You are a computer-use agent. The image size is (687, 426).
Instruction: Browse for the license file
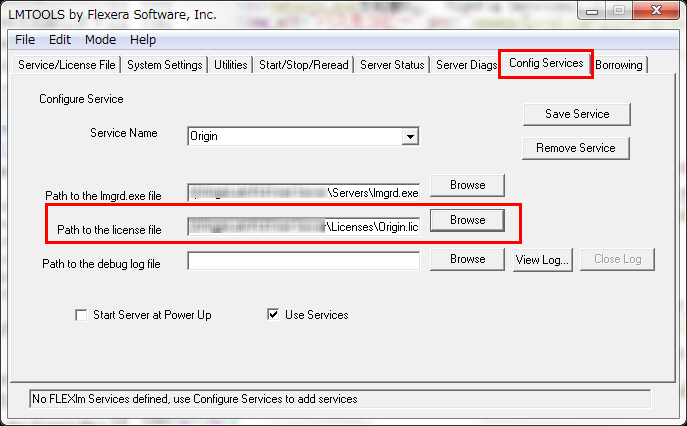(x=467, y=220)
